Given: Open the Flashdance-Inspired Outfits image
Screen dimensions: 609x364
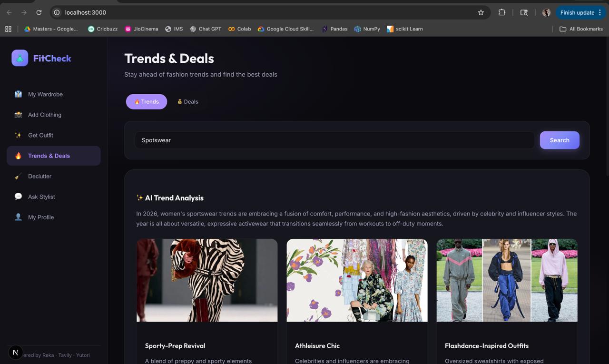Looking at the screenshot, I should point(507,280).
